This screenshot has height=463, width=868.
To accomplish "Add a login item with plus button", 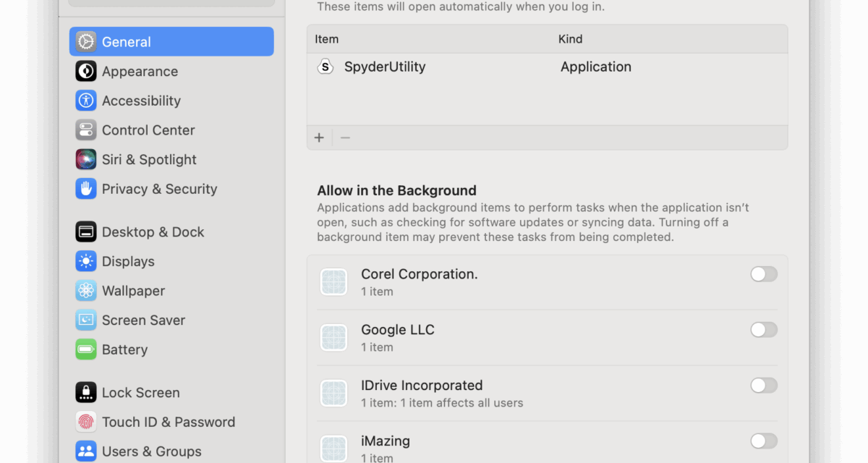I will (319, 137).
